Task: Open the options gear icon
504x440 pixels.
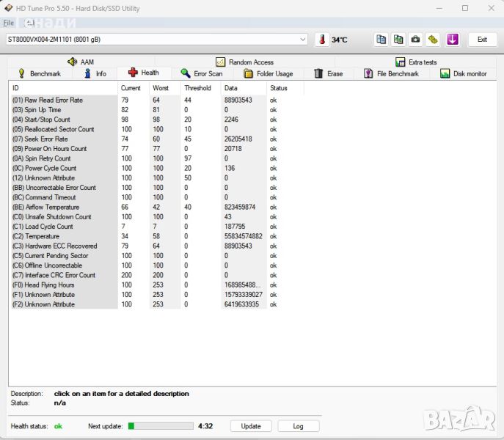Action: (433, 40)
